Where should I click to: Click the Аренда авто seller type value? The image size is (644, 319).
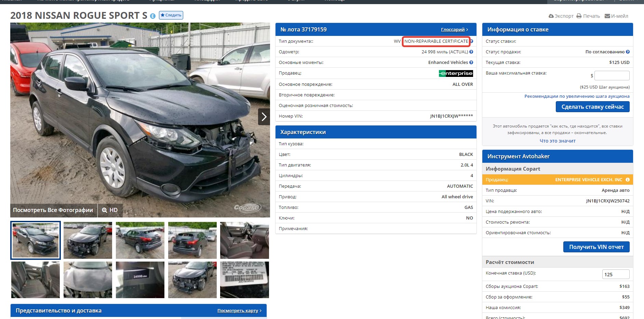coord(616,190)
